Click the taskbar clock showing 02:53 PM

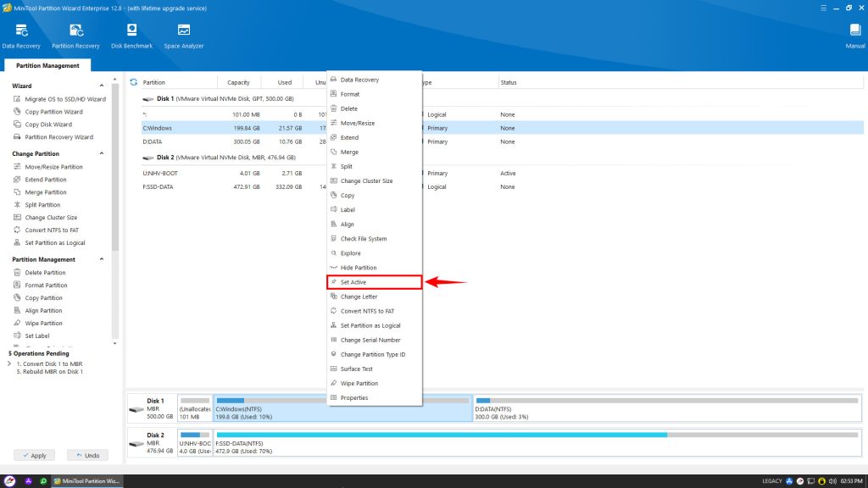(x=851, y=481)
